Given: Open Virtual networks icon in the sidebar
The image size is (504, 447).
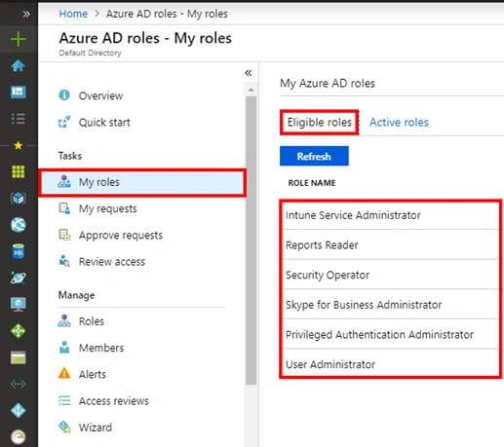Looking at the screenshot, I should [x=19, y=384].
